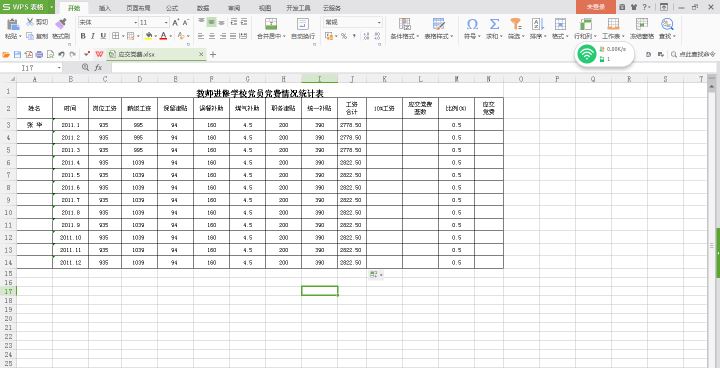Switch to the 视图 (View) tab

(x=265, y=8)
